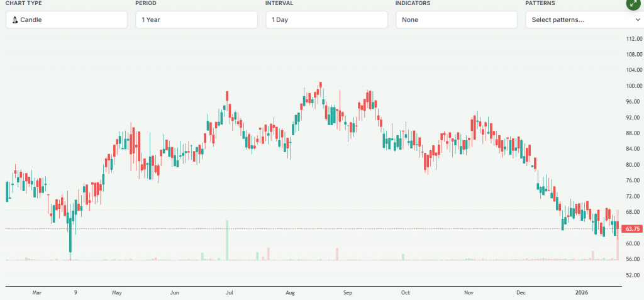Click the 84.00 price axis label
This screenshot has height=300, width=644.
click(x=634, y=149)
